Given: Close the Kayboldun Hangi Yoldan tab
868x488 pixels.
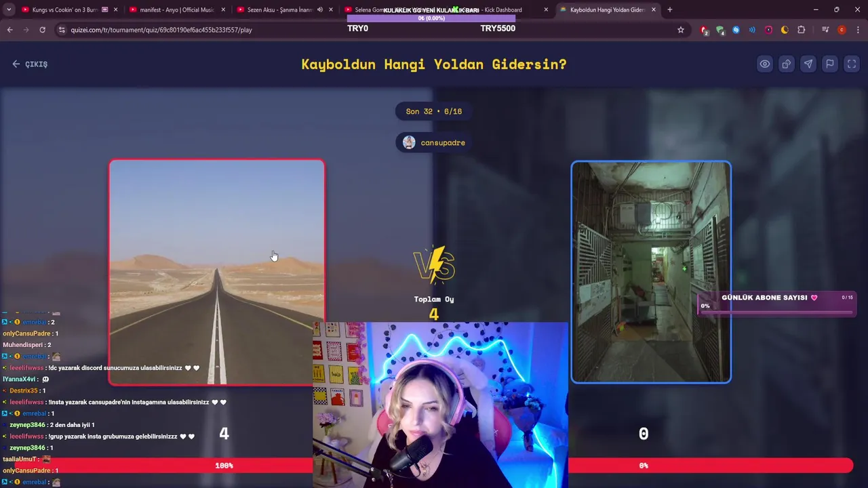Looking at the screenshot, I should [654, 9].
